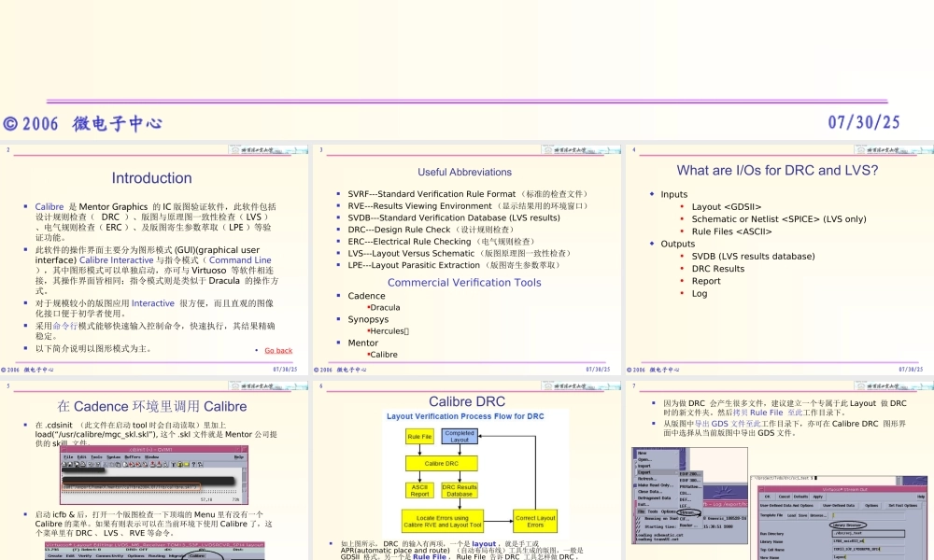
Task: Click the blue Calibre Interactive text in Introduction
Action: coord(116,260)
